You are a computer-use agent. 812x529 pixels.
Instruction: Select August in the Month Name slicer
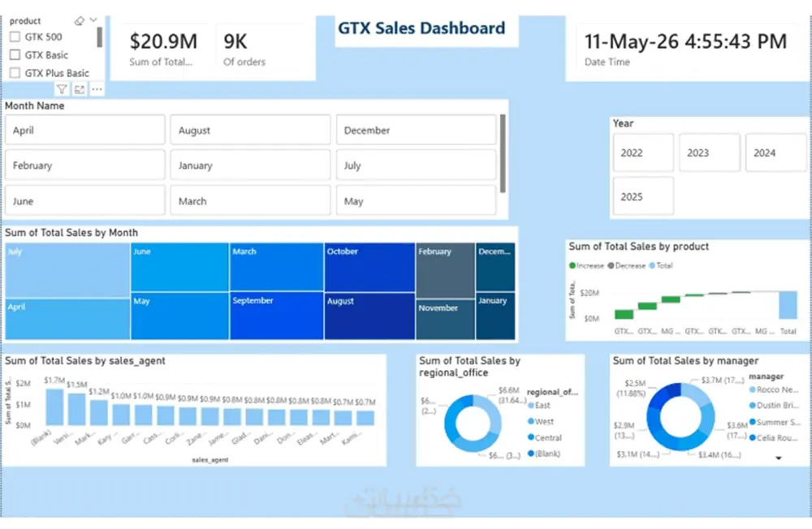pyautogui.click(x=250, y=130)
